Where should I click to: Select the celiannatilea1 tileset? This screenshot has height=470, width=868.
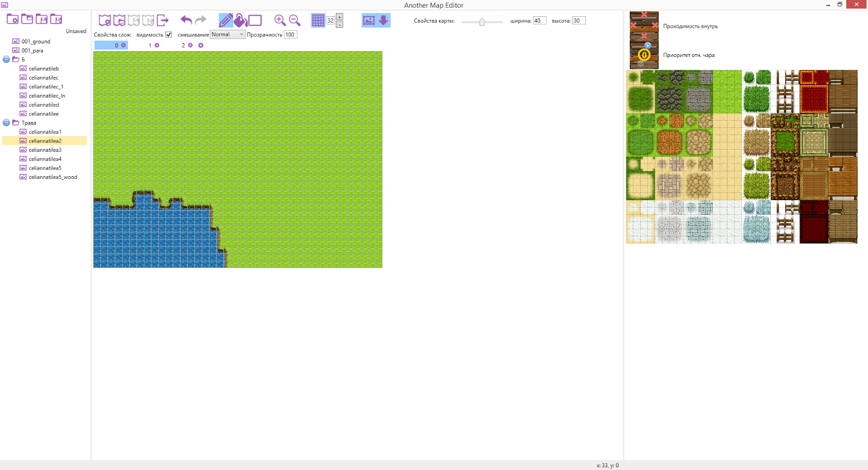click(45, 132)
